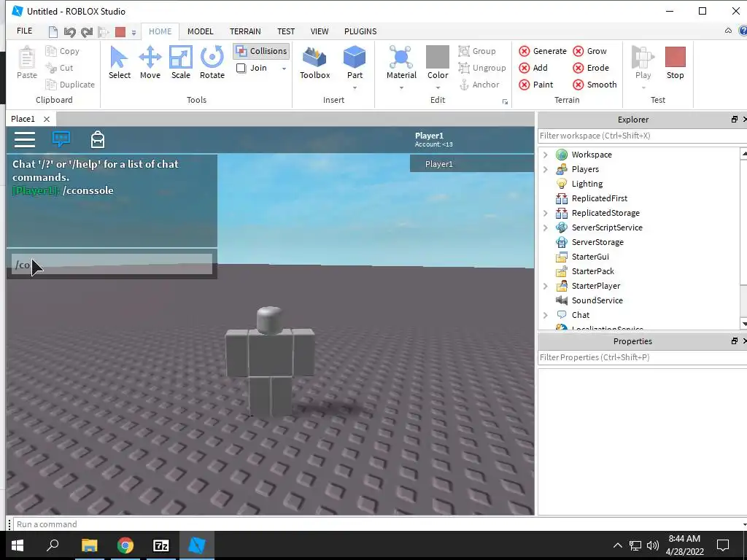Undo the last action

[x=69, y=32]
